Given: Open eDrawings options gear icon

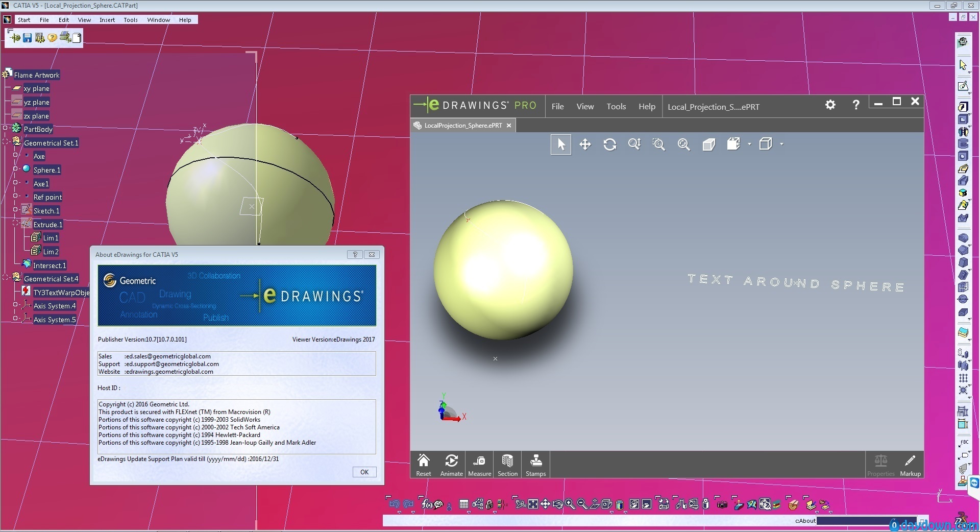Looking at the screenshot, I should coord(830,105).
